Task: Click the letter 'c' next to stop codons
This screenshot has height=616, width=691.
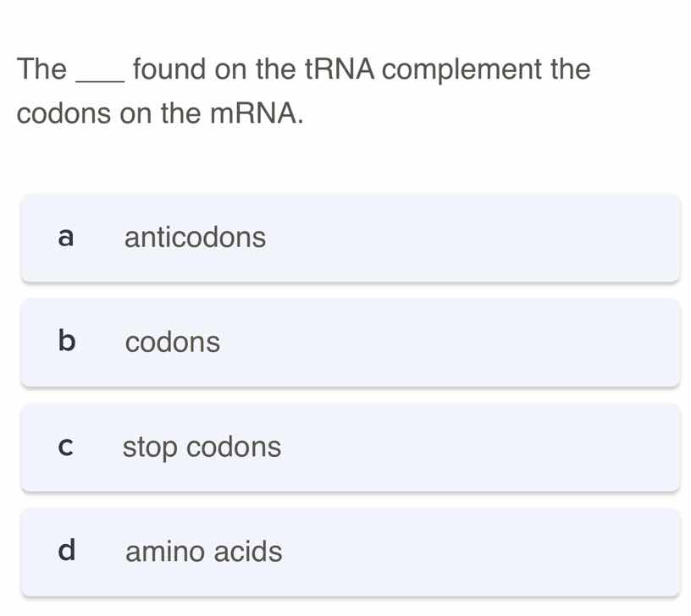Action: [x=65, y=448]
